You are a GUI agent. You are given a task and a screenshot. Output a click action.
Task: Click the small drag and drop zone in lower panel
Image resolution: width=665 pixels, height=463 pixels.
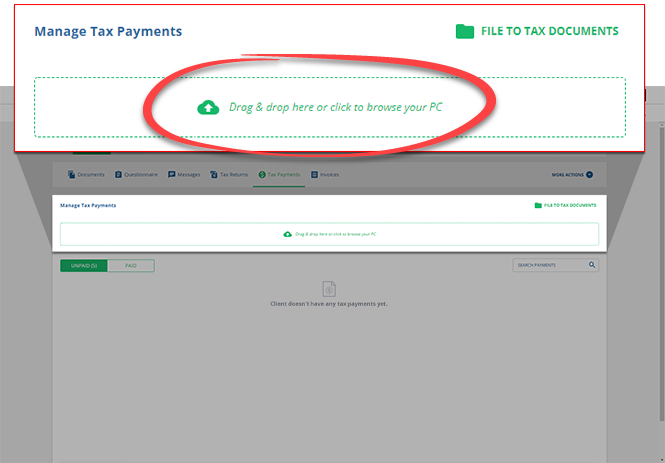[330, 234]
